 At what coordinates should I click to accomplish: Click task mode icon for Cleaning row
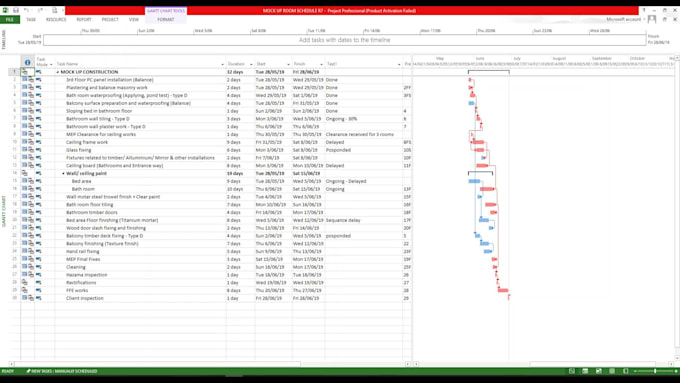point(39,267)
